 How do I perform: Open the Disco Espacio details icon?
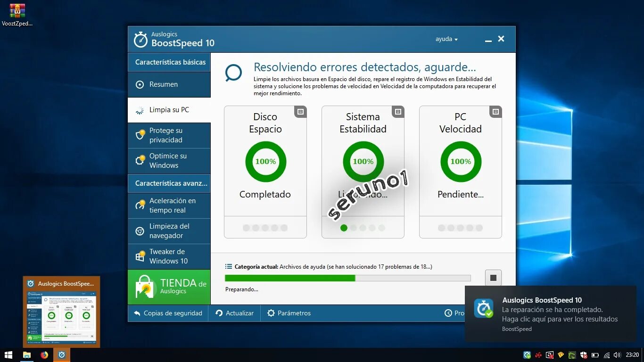[x=301, y=112]
